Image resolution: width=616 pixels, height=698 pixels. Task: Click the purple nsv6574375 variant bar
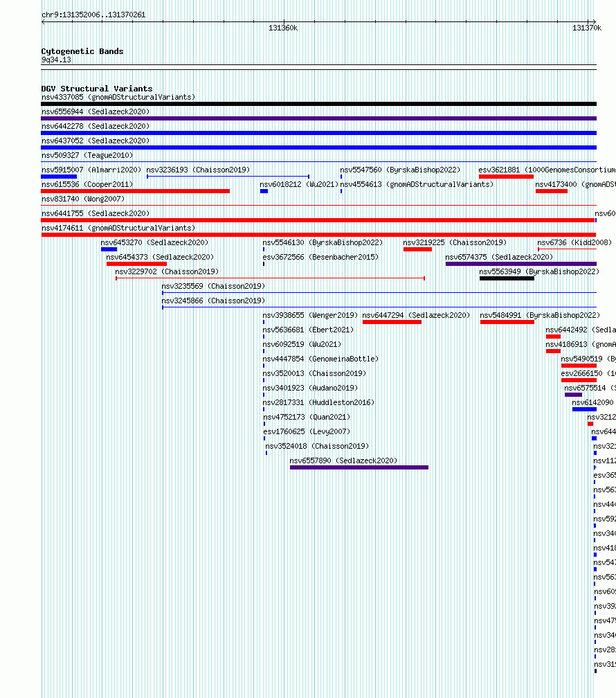point(520,264)
